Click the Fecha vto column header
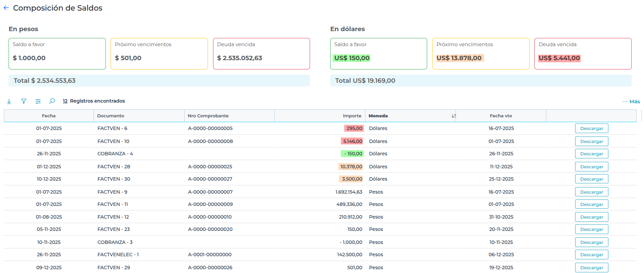 click(500, 116)
